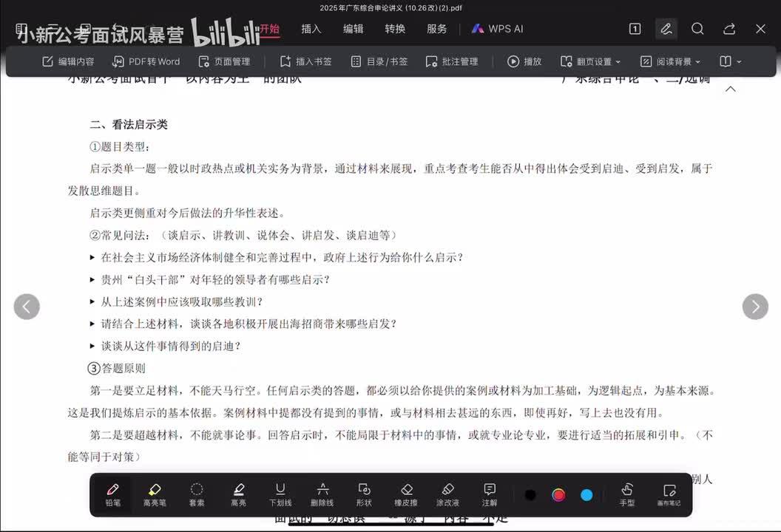Close the document with X

click(x=760, y=29)
